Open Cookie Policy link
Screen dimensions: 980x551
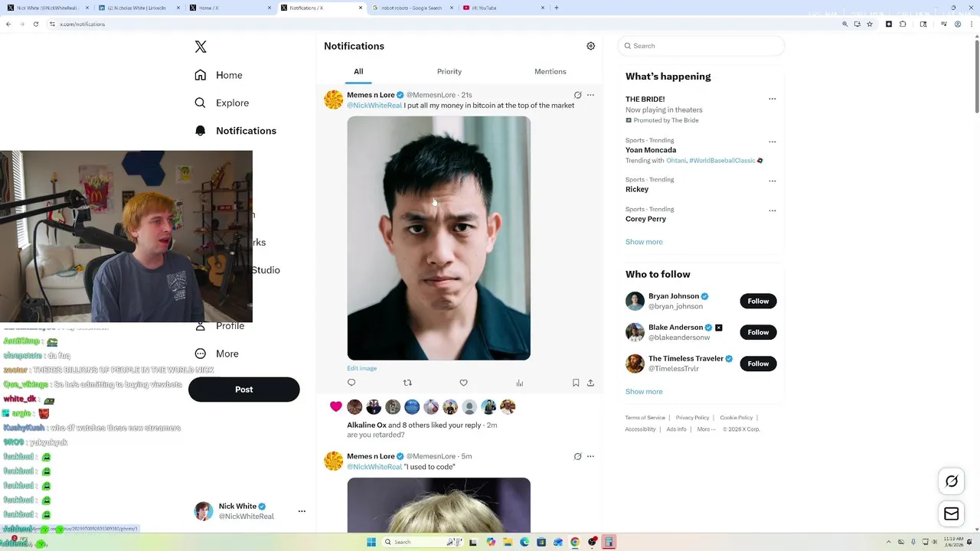(x=737, y=418)
